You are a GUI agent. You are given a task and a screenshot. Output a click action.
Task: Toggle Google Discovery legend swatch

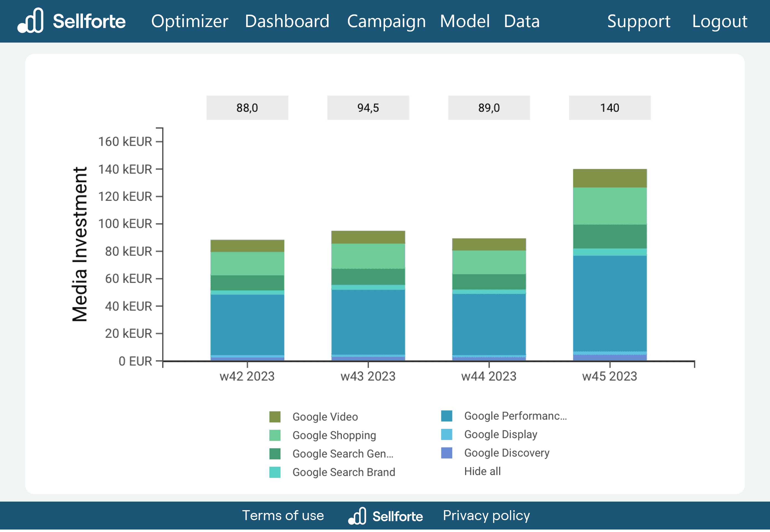pyautogui.click(x=446, y=453)
